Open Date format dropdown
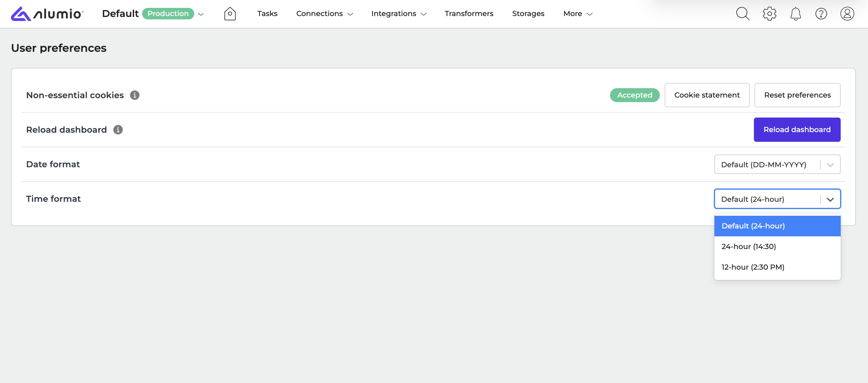This screenshot has height=383, width=868. [777, 165]
